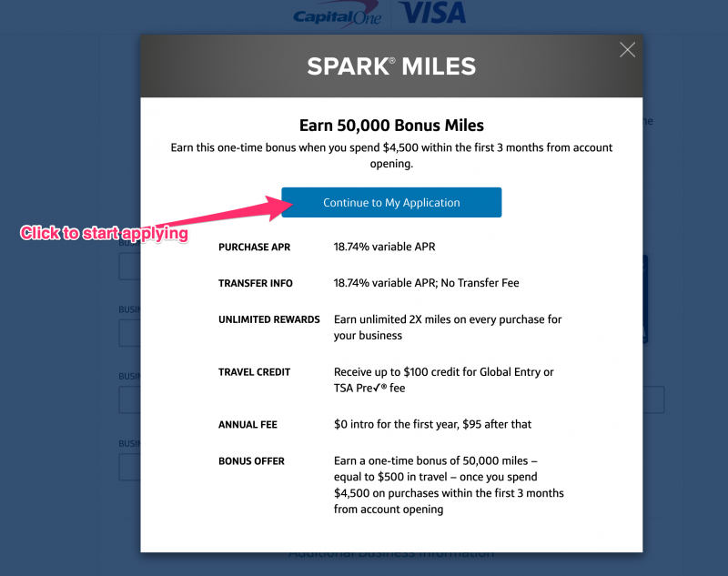Click the SPARK MILES header bar

[391, 66]
